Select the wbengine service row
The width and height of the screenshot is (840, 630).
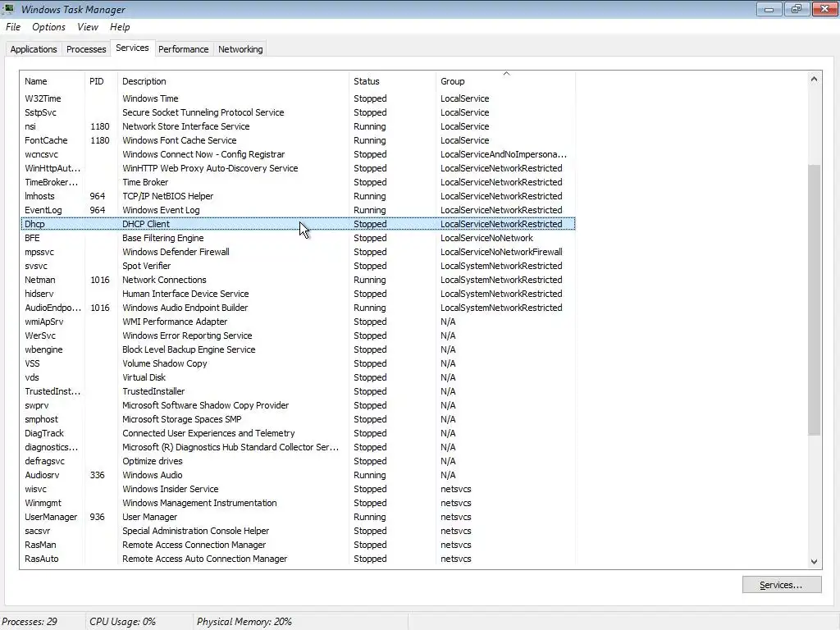tap(298, 349)
